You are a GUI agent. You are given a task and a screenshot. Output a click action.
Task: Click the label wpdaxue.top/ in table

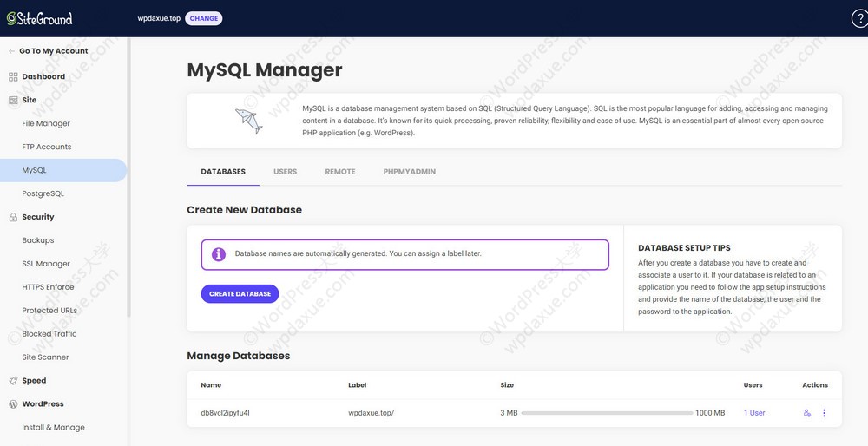pos(371,413)
